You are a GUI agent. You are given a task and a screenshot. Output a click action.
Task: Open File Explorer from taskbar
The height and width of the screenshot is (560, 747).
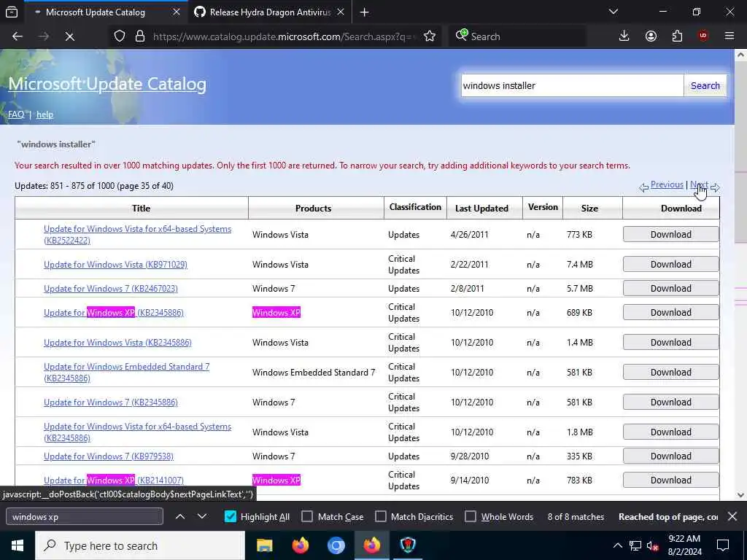(264, 545)
